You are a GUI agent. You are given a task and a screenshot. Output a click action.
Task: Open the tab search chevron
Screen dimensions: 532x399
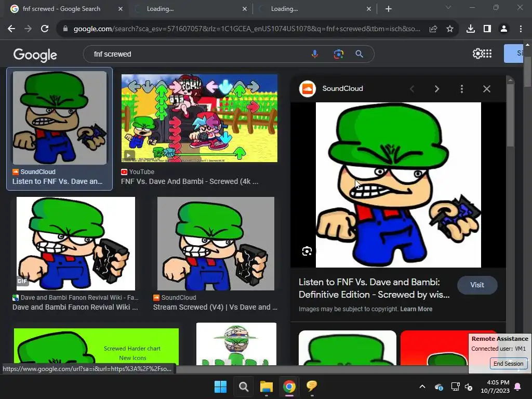click(448, 7)
